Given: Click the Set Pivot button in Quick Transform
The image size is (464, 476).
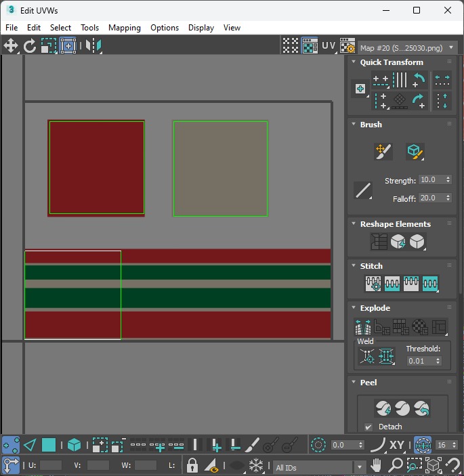Looking at the screenshot, I should click(360, 89).
